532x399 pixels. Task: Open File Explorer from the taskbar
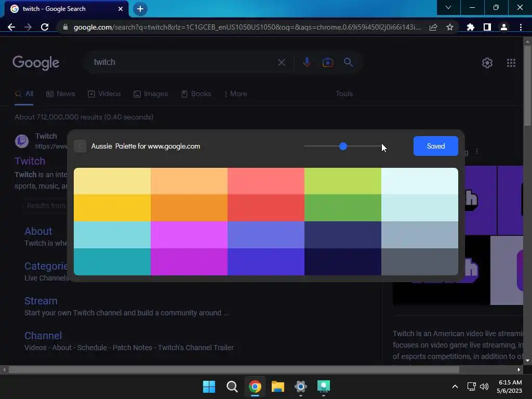click(x=278, y=387)
